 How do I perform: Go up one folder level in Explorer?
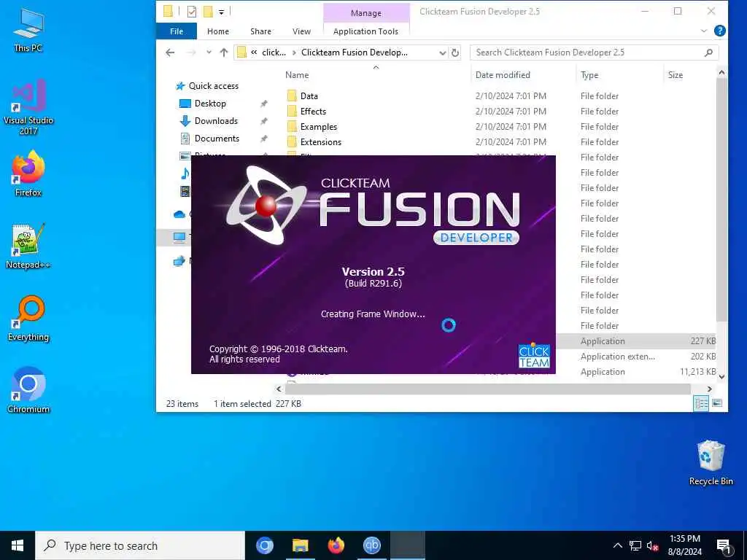point(224,52)
